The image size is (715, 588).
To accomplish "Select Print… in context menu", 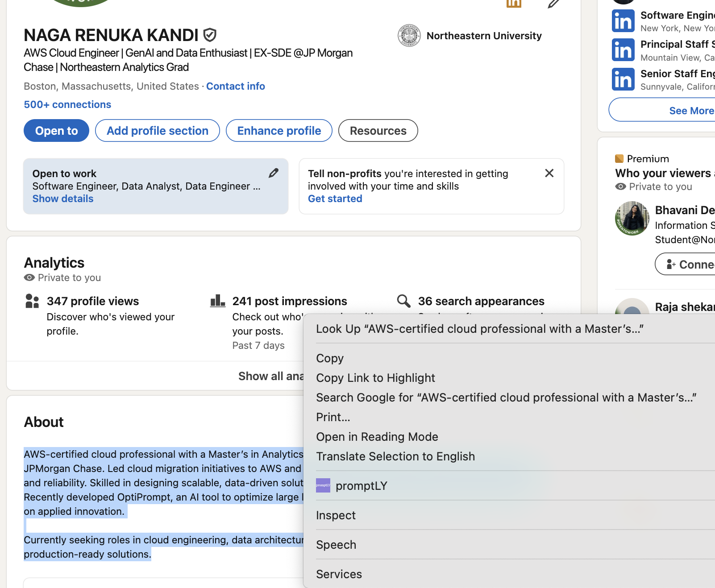I will (333, 417).
